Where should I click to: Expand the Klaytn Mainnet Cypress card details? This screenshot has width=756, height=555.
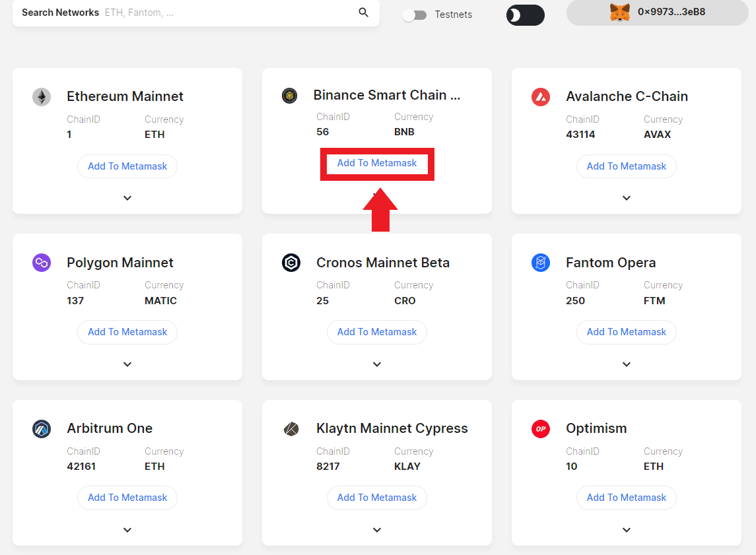[377, 530]
